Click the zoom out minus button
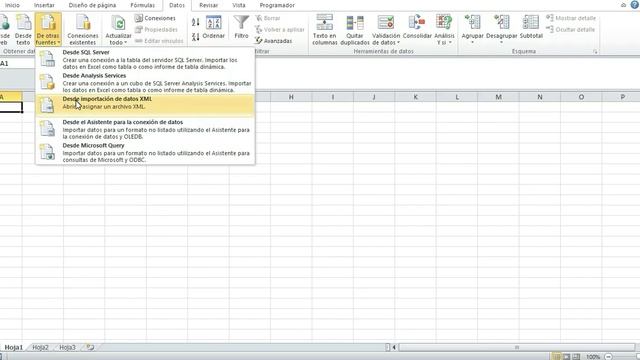Image resolution: width=640 pixels, height=360 pixels. (x=608, y=357)
